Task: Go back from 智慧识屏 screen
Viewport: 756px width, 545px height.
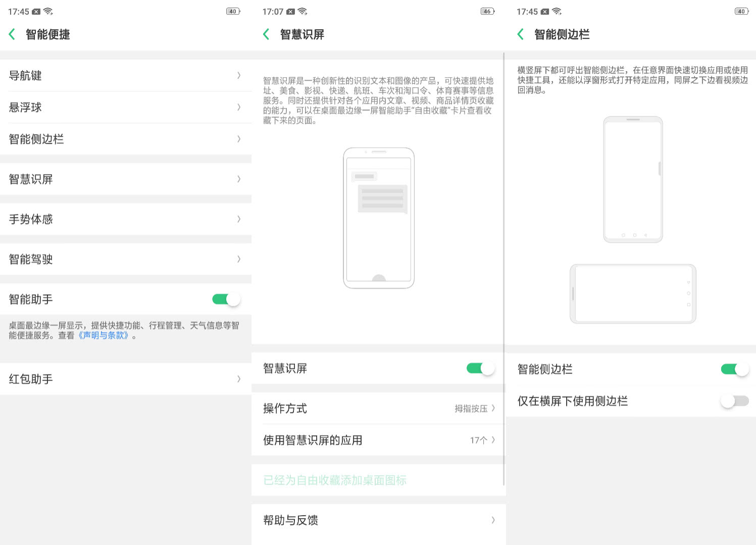Action: click(x=266, y=34)
